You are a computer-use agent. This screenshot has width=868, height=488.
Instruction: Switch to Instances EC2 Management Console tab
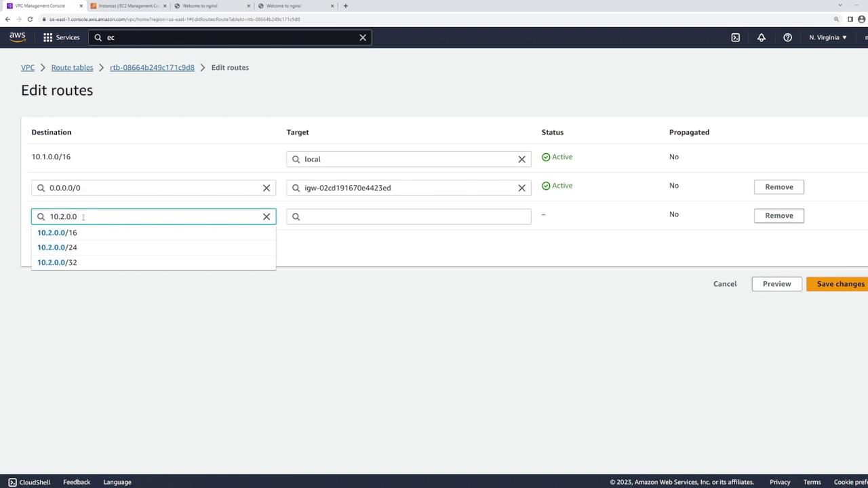(127, 6)
